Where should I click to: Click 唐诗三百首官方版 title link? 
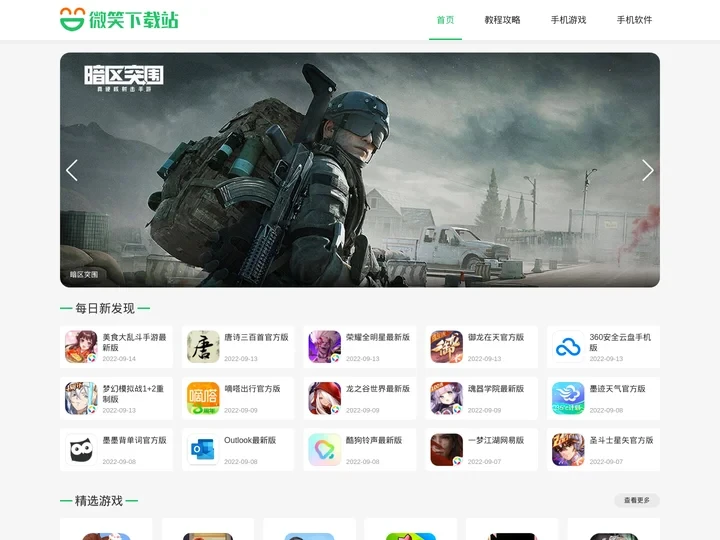[256, 337]
